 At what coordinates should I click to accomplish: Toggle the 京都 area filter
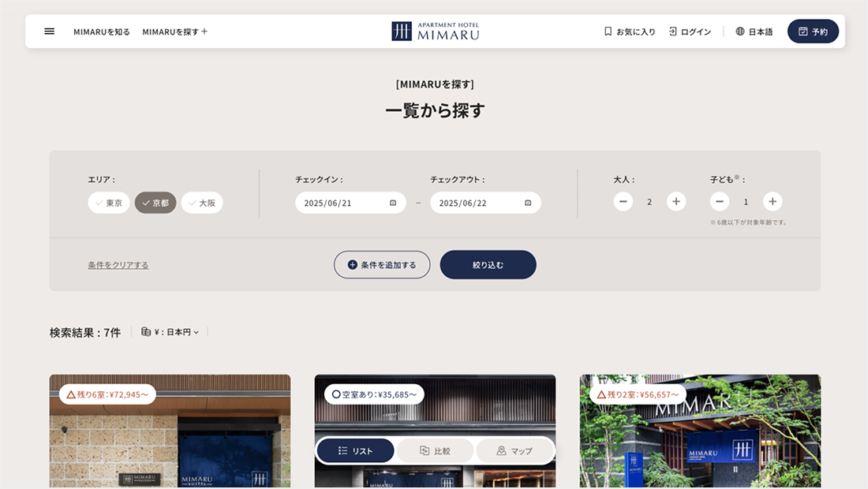(x=155, y=203)
